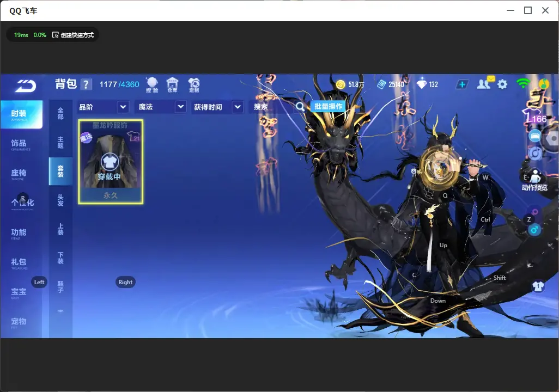Expand more subcategories below 鞋子
Screen dimensions: 559x392
click(60, 311)
